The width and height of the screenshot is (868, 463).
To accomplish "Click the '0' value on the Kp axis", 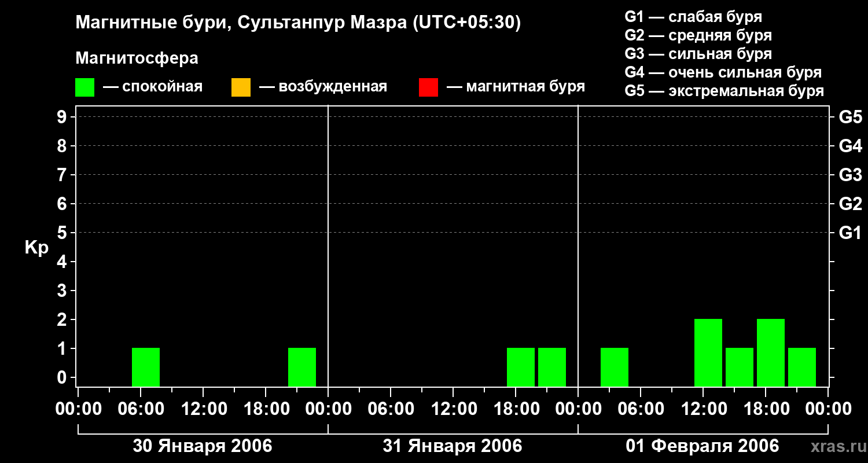I will click(x=62, y=377).
